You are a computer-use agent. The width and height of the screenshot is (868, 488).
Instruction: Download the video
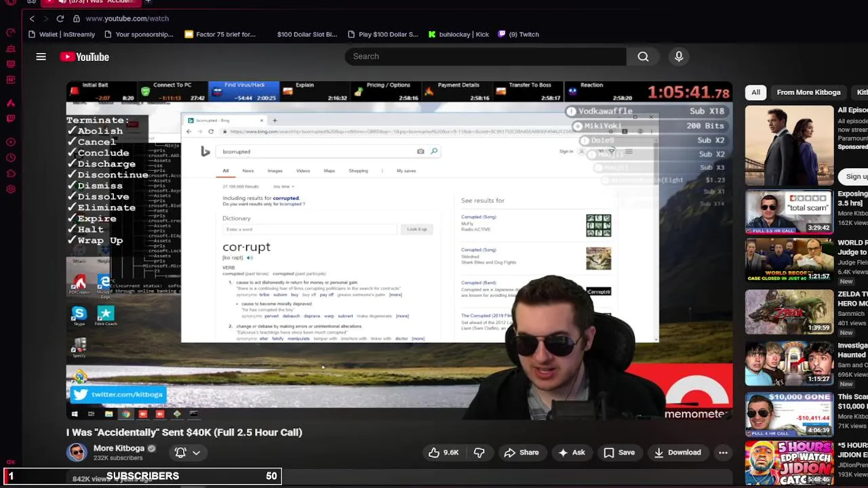pyautogui.click(x=677, y=453)
